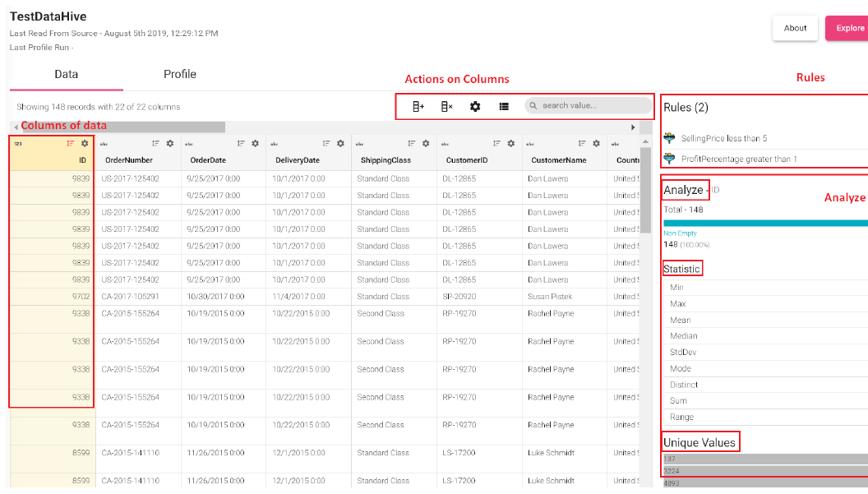This screenshot has width=868, height=494.
Task: Click the About button
Action: coord(795,28)
